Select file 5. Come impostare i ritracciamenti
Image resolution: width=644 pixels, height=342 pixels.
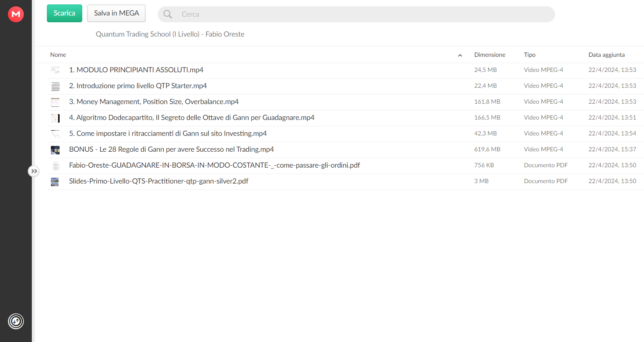[168, 133]
